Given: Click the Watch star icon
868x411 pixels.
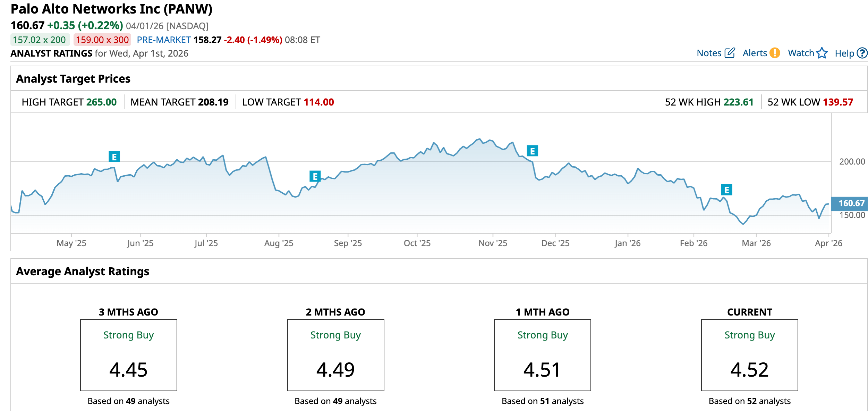Looking at the screenshot, I should click(822, 53).
